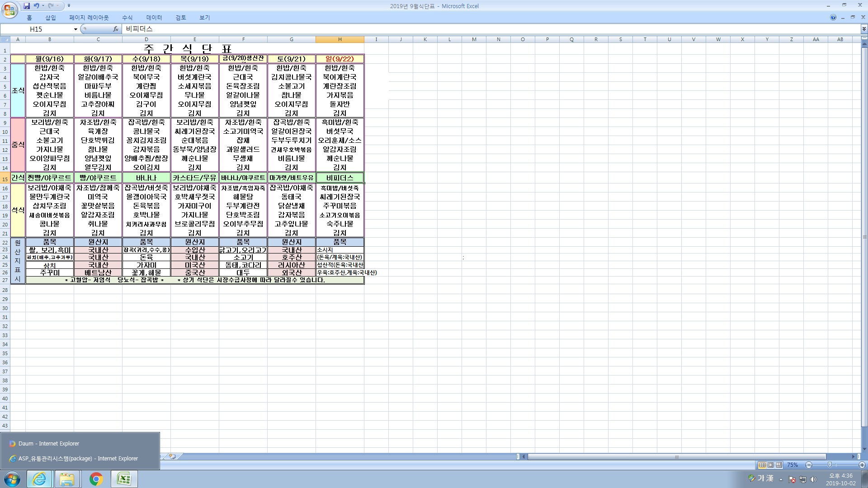
Task: Open Excel Help question mark icon
Action: (x=833, y=17)
